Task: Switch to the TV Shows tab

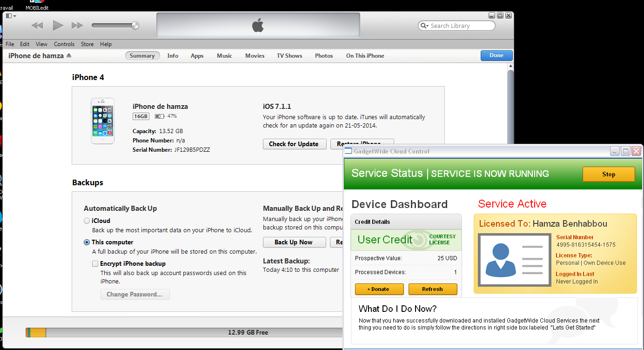Action: pyautogui.click(x=289, y=56)
